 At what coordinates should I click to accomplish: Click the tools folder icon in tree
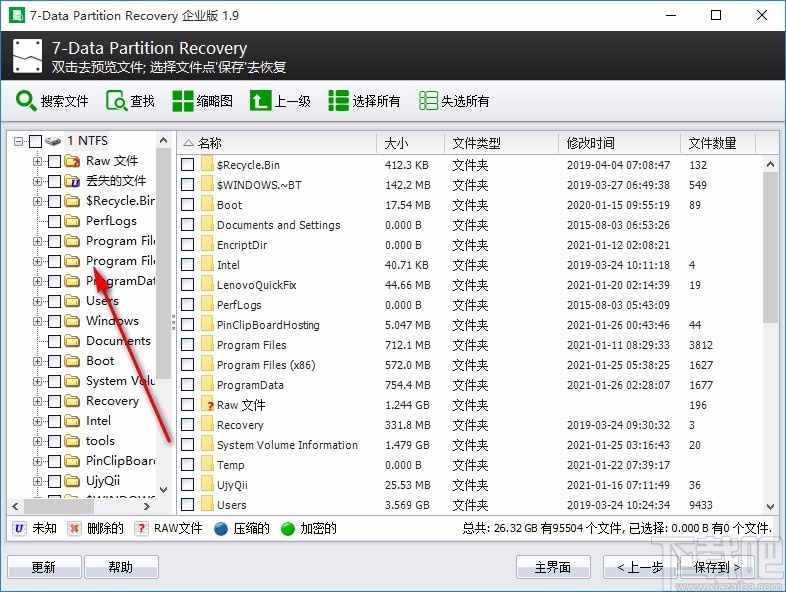72,441
